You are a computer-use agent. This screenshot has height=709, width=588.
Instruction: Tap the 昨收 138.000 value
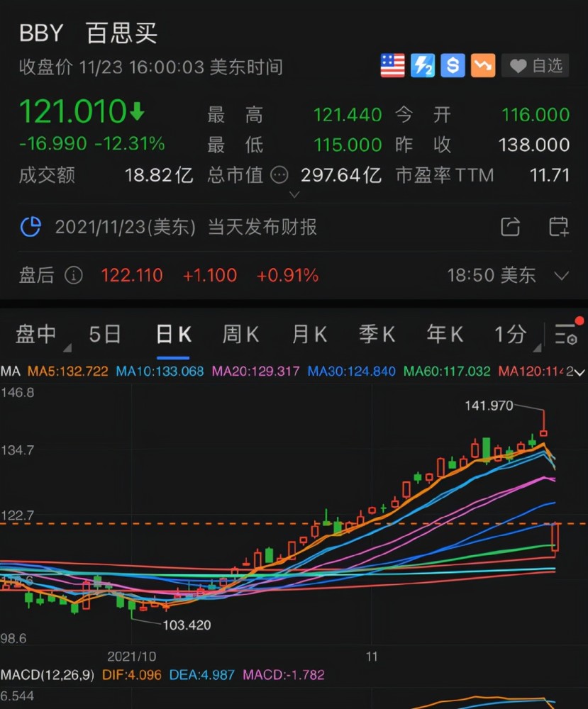pyautogui.click(x=533, y=145)
